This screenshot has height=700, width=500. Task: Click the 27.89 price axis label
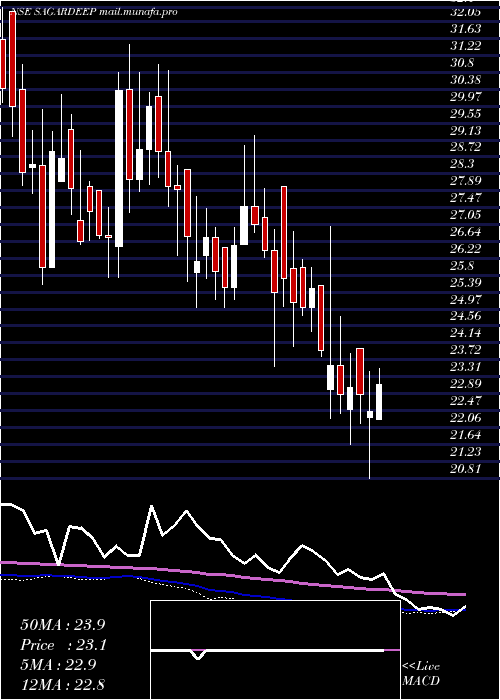click(x=466, y=181)
